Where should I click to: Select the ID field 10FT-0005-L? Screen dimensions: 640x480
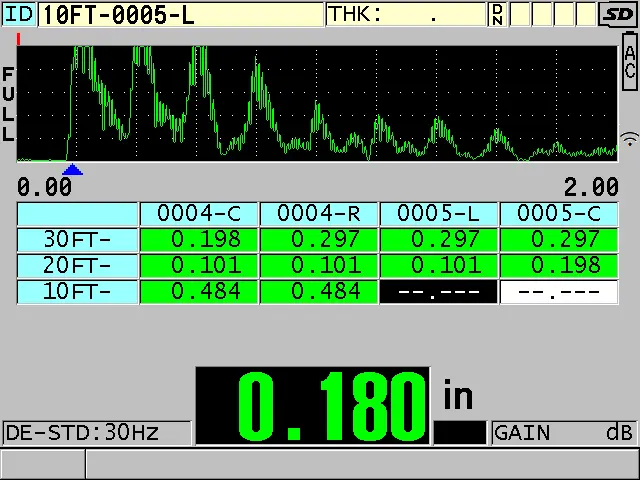[181, 15]
